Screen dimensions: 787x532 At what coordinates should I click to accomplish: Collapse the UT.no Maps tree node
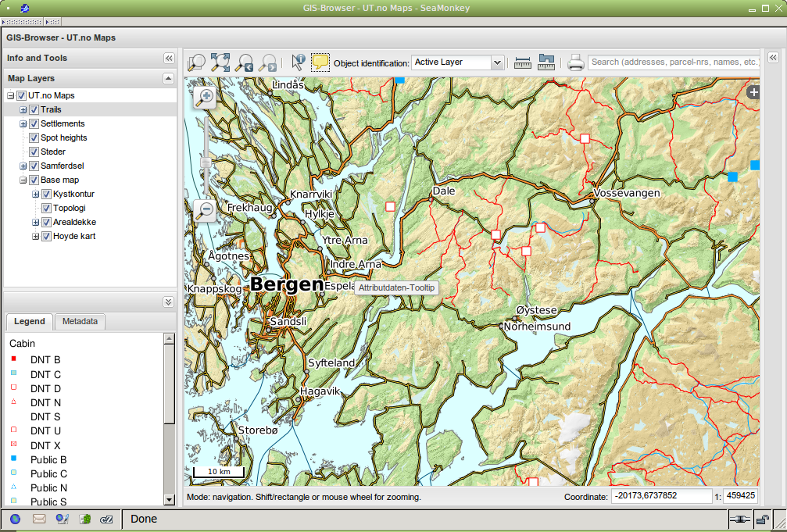click(x=10, y=95)
